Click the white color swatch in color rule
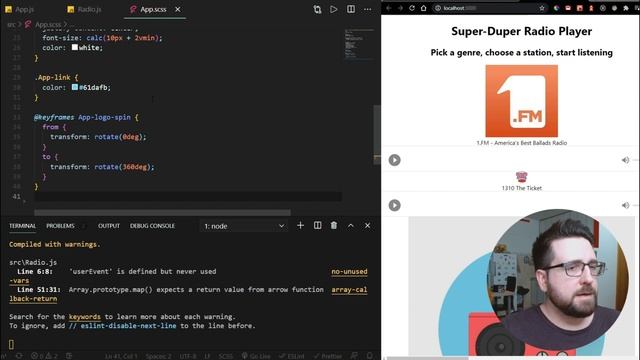The image size is (640, 360). (x=75, y=47)
